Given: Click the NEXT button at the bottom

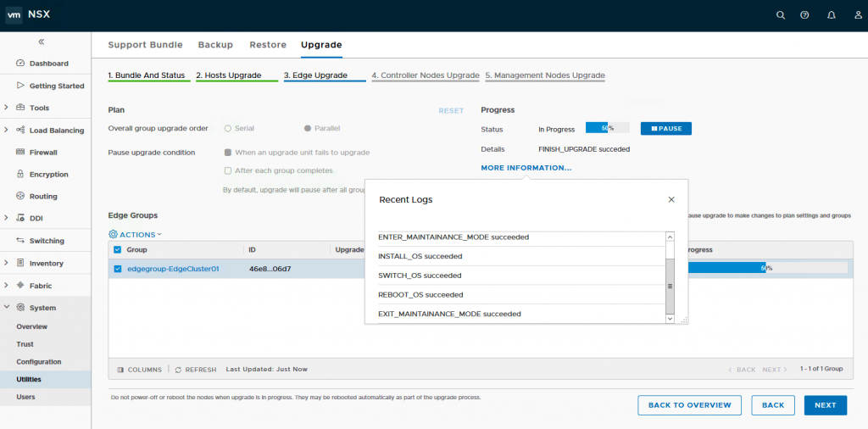Looking at the screenshot, I should tap(826, 405).
